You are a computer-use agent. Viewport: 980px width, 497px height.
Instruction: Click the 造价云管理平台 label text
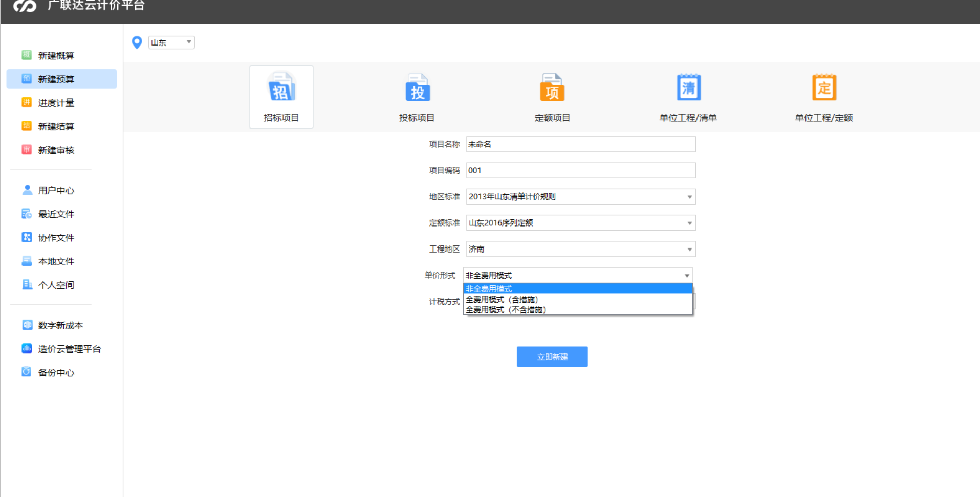point(70,349)
